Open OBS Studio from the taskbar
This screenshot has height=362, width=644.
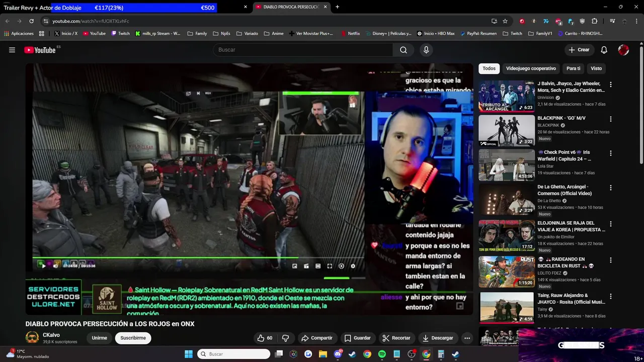click(412, 354)
